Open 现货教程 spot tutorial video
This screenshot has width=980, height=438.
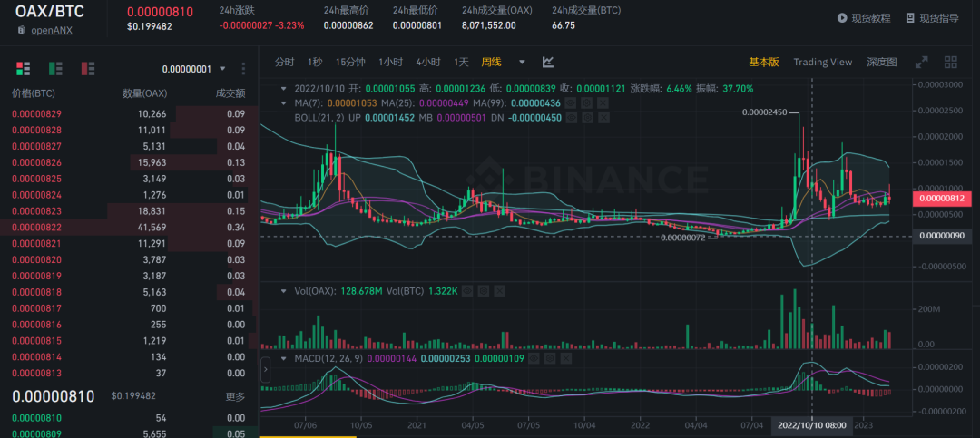(864, 18)
